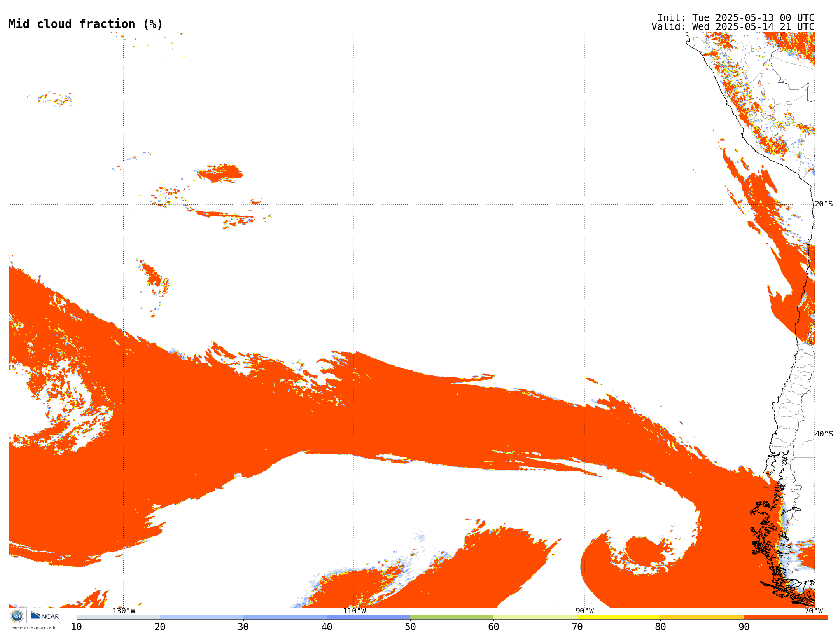Click the 20-30 light blue colorbar segment

point(201,617)
